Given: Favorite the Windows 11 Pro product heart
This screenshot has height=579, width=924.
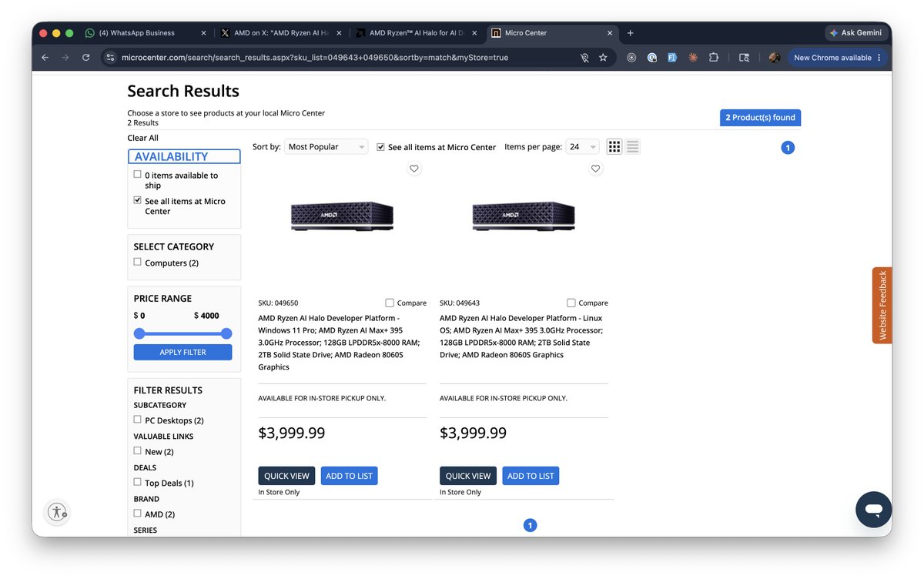Looking at the screenshot, I should click(x=414, y=169).
